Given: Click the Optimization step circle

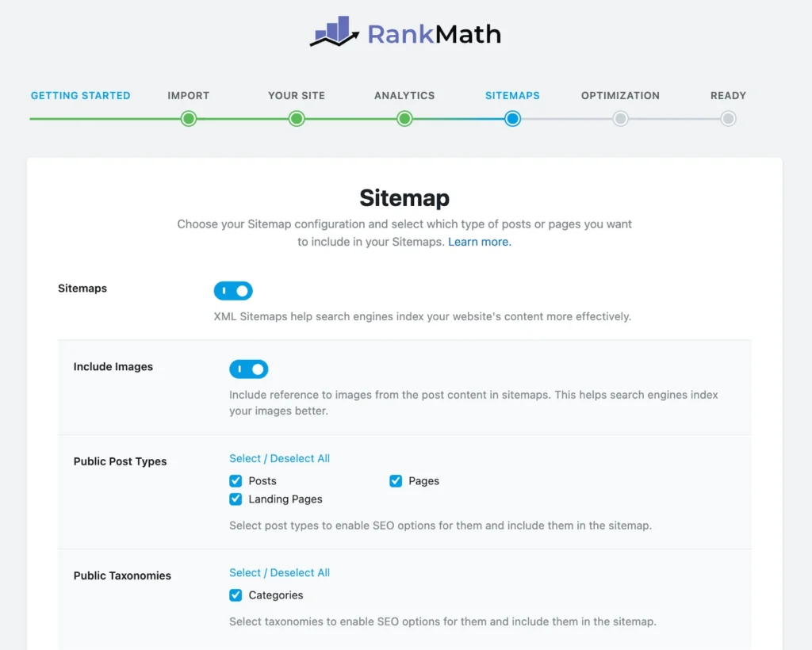Looking at the screenshot, I should tap(620, 118).
